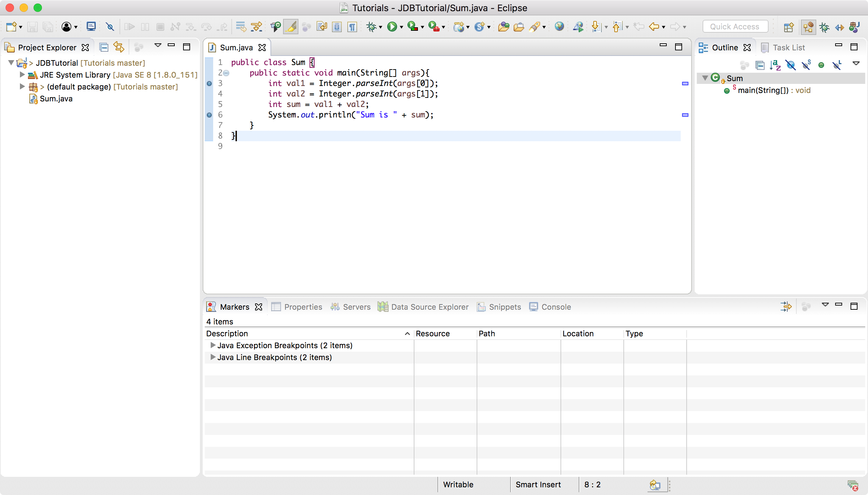Click the Use Step Filters toolbar icon
The width and height of the screenshot is (868, 495).
[257, 27]
